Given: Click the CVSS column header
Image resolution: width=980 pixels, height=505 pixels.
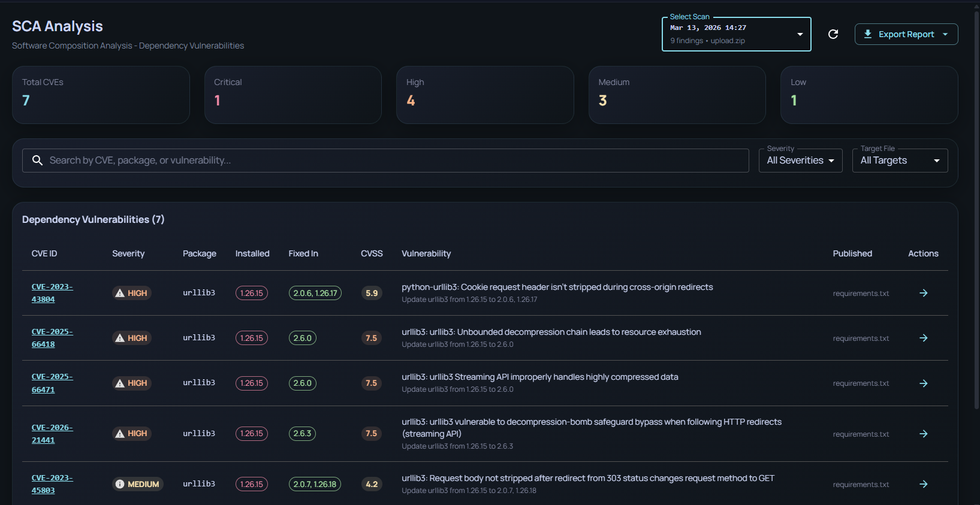Looking at the screenshot, I should [x=372, y=253].
